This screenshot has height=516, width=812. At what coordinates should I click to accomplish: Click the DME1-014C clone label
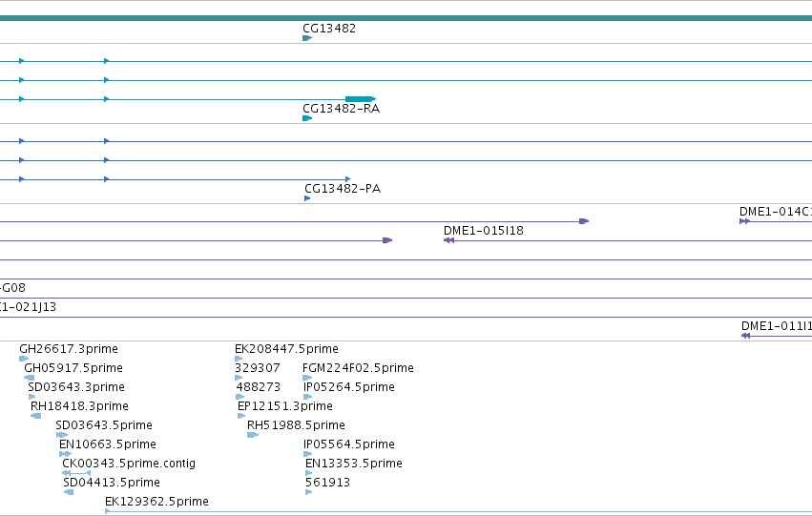[x=775, y=212]
